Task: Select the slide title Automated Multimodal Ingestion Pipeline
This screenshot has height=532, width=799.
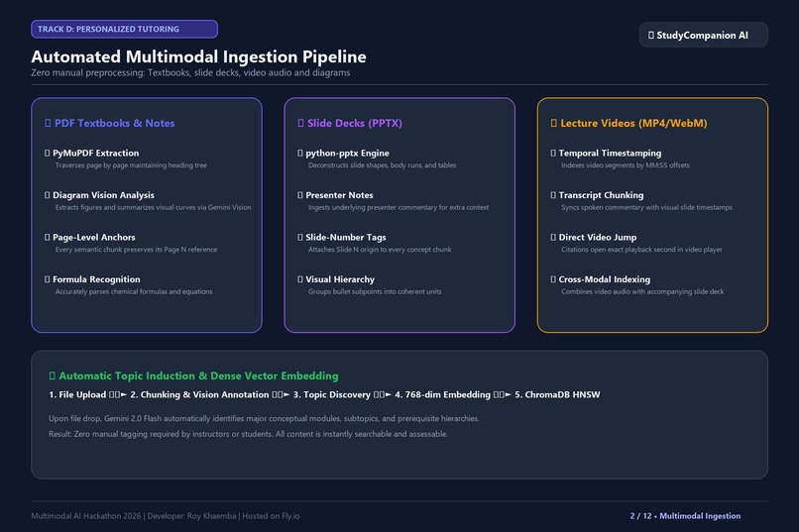Action: point(198,56)
